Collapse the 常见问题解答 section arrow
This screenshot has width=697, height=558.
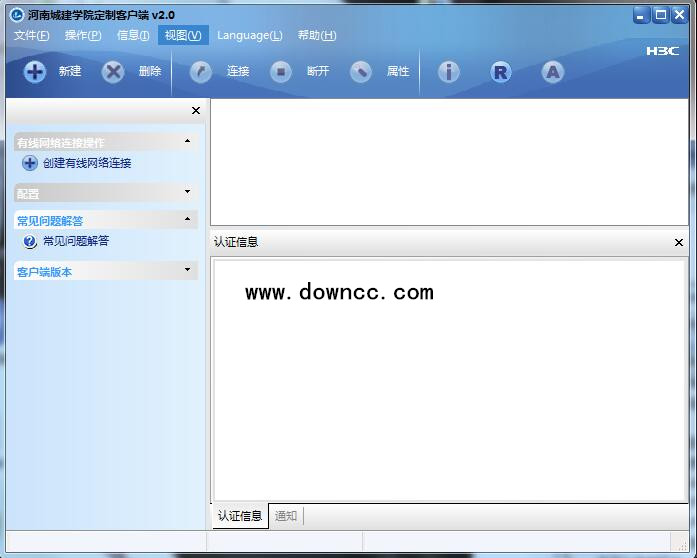188,219
